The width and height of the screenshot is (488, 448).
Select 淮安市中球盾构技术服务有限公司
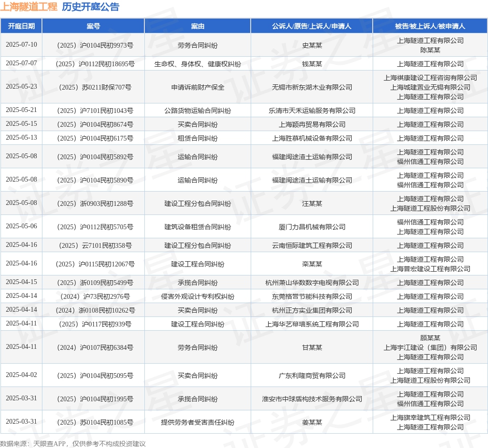click(x=312, y=399)
